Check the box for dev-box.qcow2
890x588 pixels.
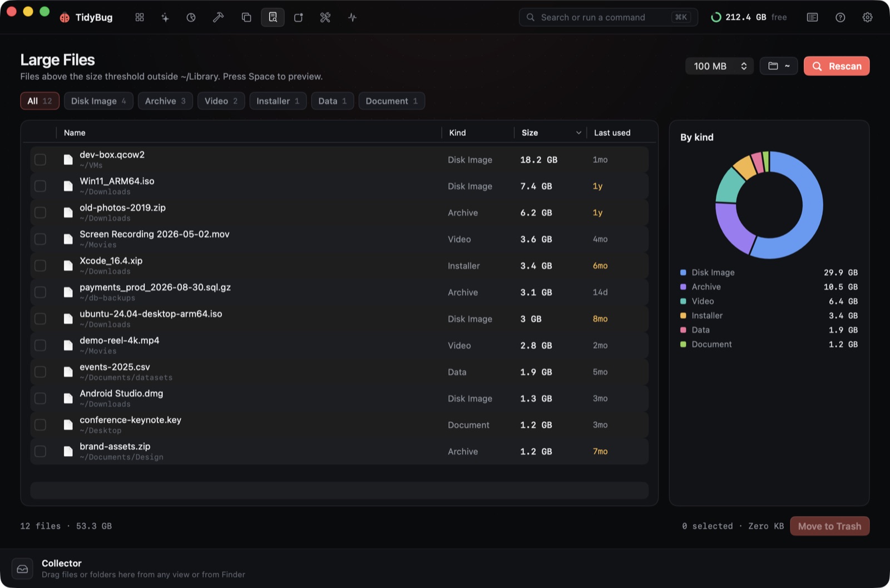coord(40,160)
